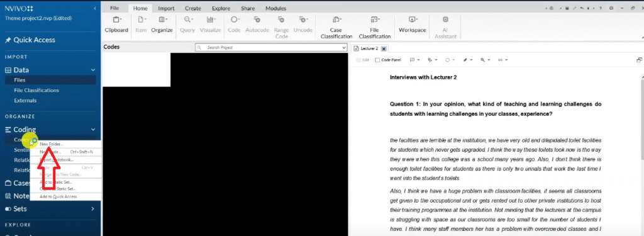
Task: Switch to the Share ribbon tab
Action: tap(248, 8)
